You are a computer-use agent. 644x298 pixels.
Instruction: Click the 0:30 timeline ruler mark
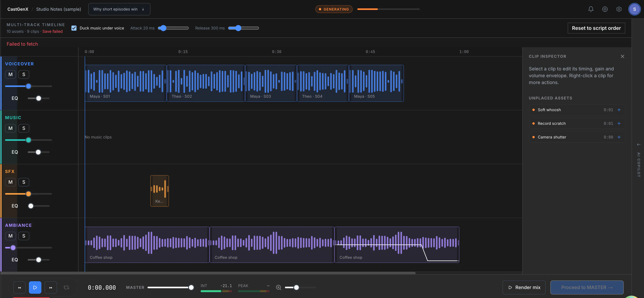pos(277,52)
